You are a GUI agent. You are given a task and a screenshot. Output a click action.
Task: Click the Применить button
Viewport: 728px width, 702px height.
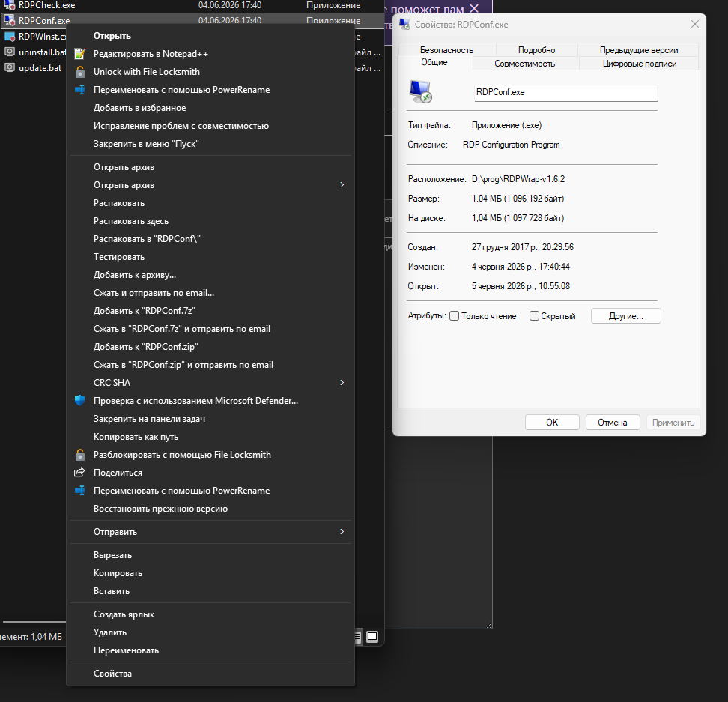click(673, 423)
